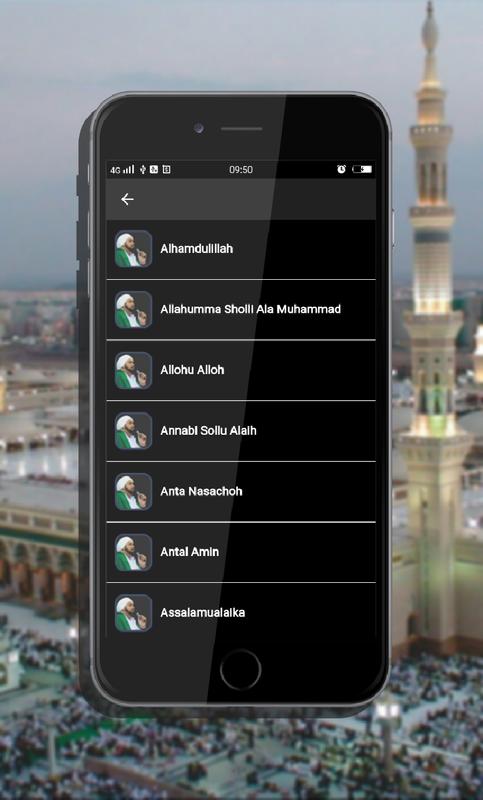
Task: Tap the alarm clock status icon
Action: tap(341, 169)
